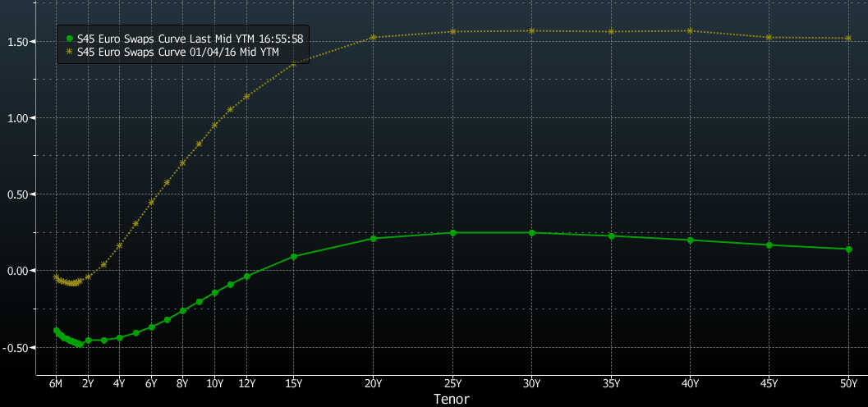Image resolution: width=868 pixels, height=407 pixels.
Task: Click the green curve data point at 50Y
Action: click(848, 249)
